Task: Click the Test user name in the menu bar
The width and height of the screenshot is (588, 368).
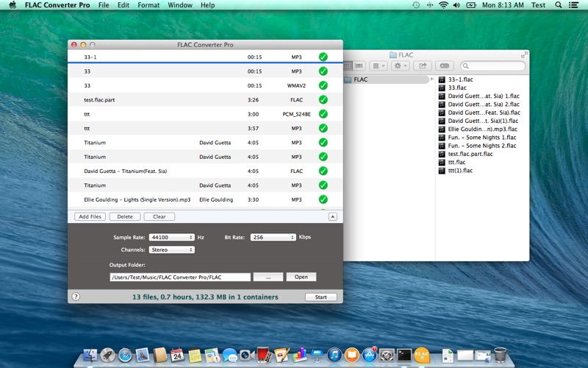Action: pos(538,5)
